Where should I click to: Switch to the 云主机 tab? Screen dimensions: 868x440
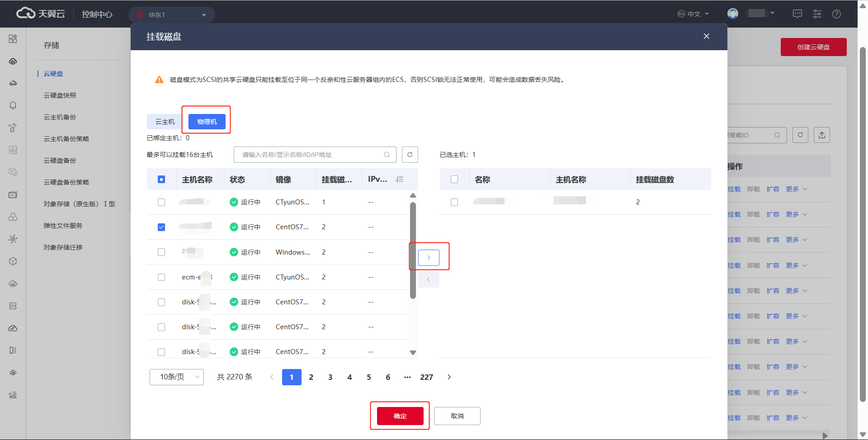click(x=165, y=122)
